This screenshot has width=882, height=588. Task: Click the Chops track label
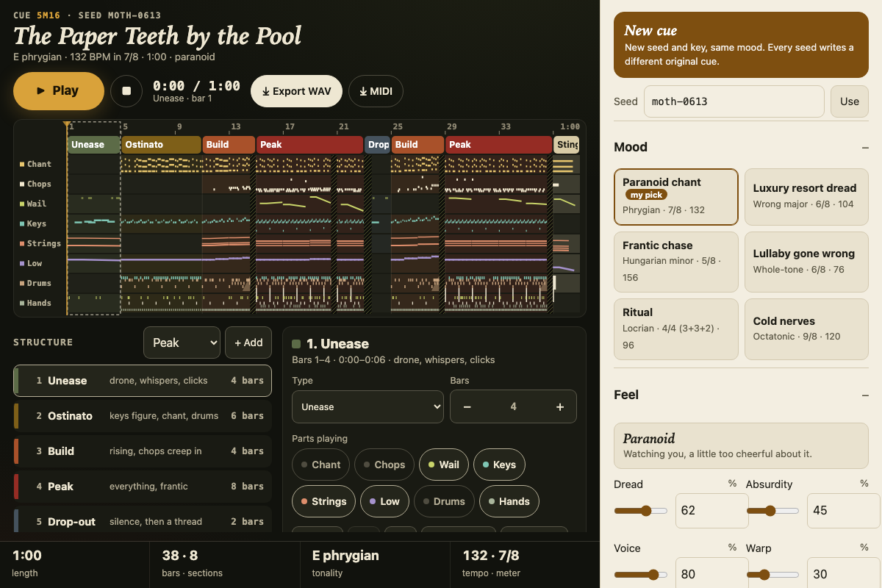[39, 184]
